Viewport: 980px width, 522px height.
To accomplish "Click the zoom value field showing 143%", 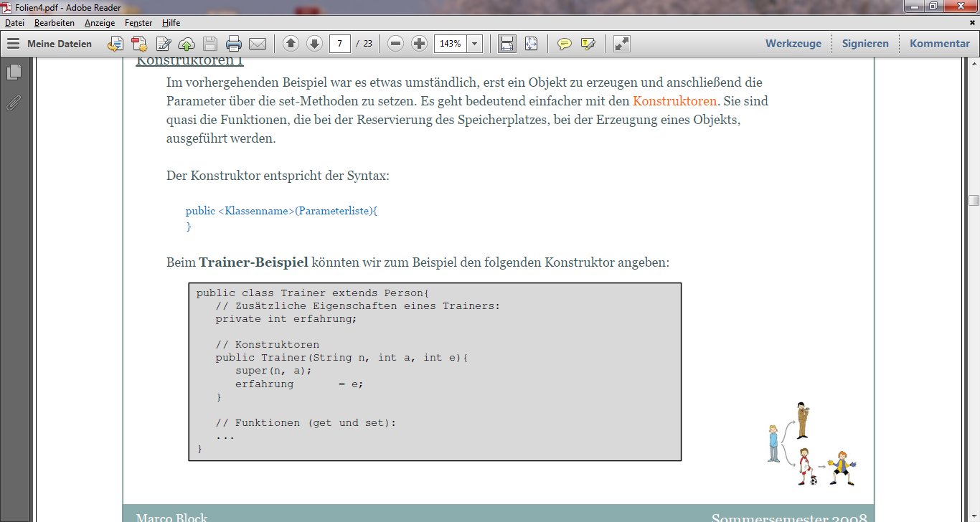I will pos(451,44).
